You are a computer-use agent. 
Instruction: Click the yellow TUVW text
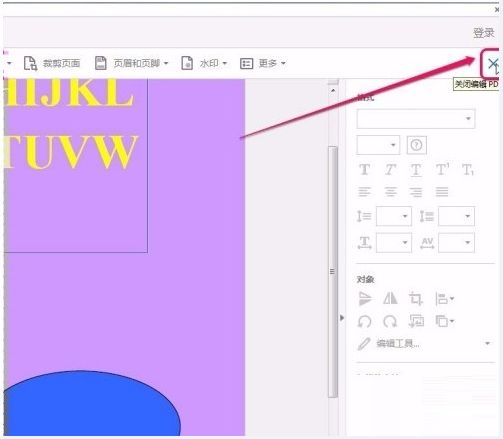[71, 152]
